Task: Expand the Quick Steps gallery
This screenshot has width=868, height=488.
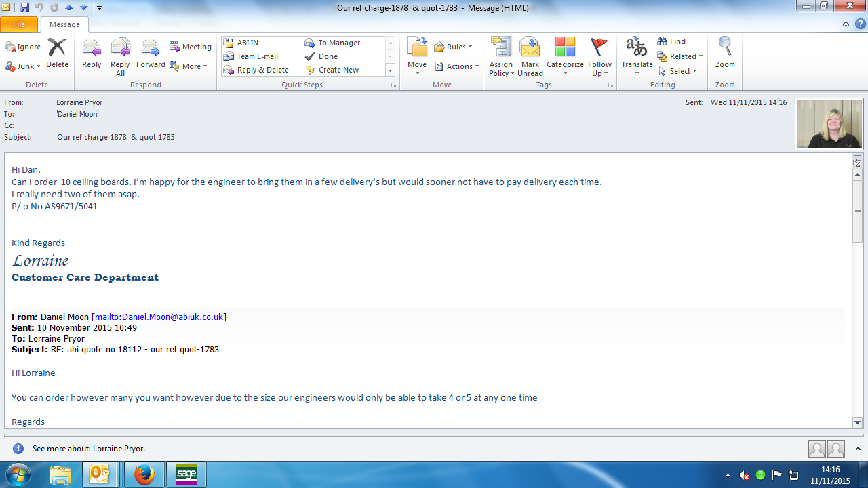Action: pyautogui.click(x=390, y=70)
